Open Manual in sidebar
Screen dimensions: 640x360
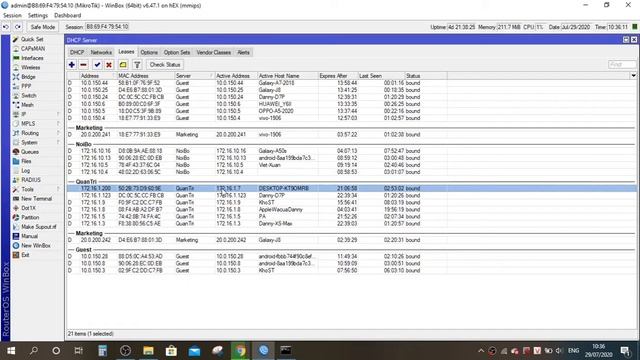[x=29, y=236]
